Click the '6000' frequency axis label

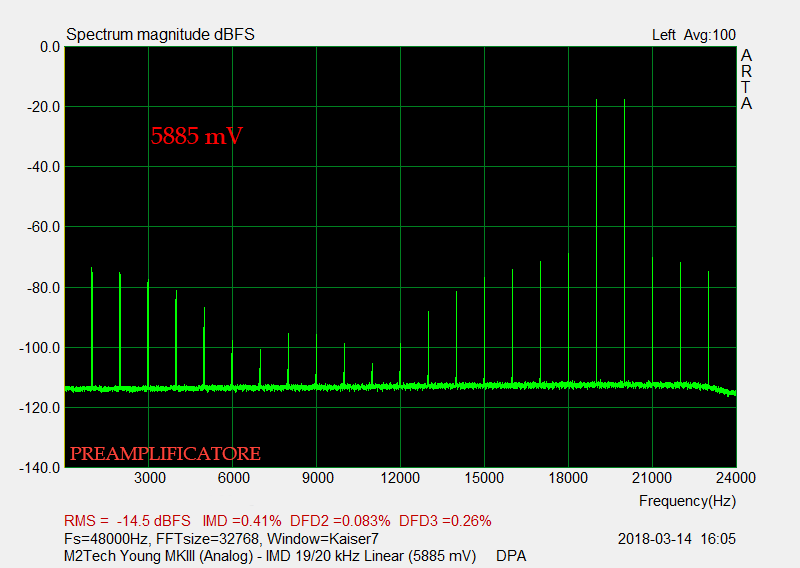pyautogui.click(x=234, y=478)
